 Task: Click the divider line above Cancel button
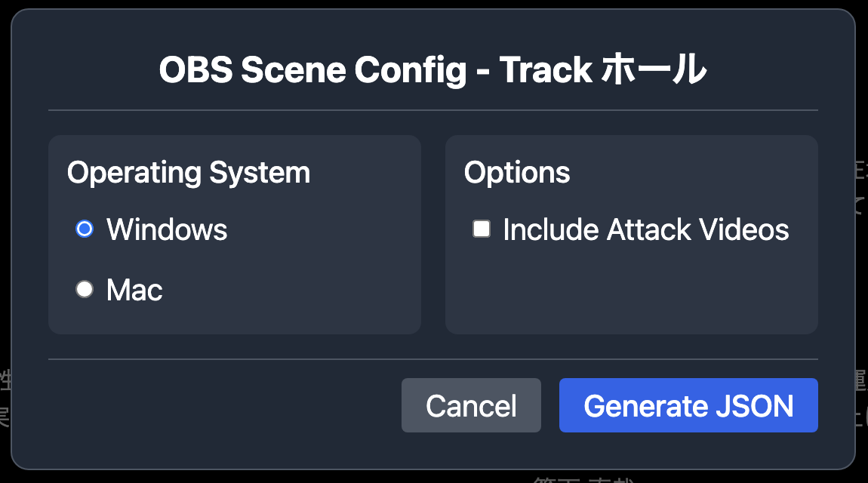point(432,359)
